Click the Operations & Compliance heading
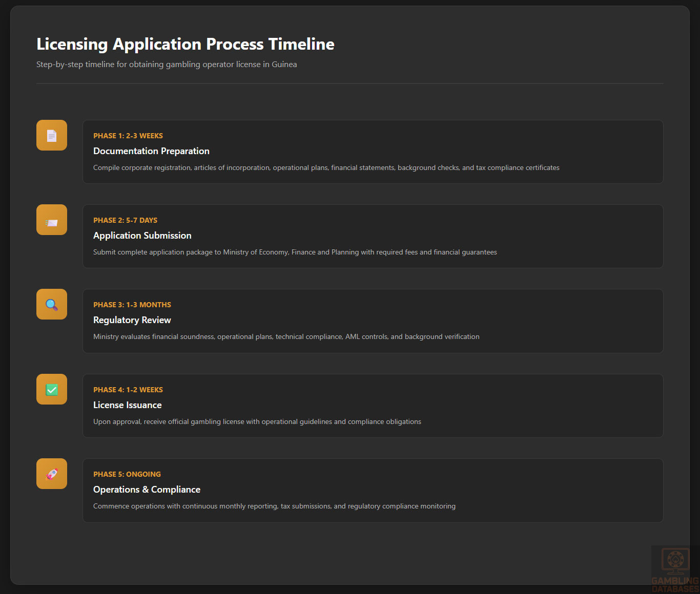Image resolution: width=700 pixels, height=594 pixels. pos(147,490)
